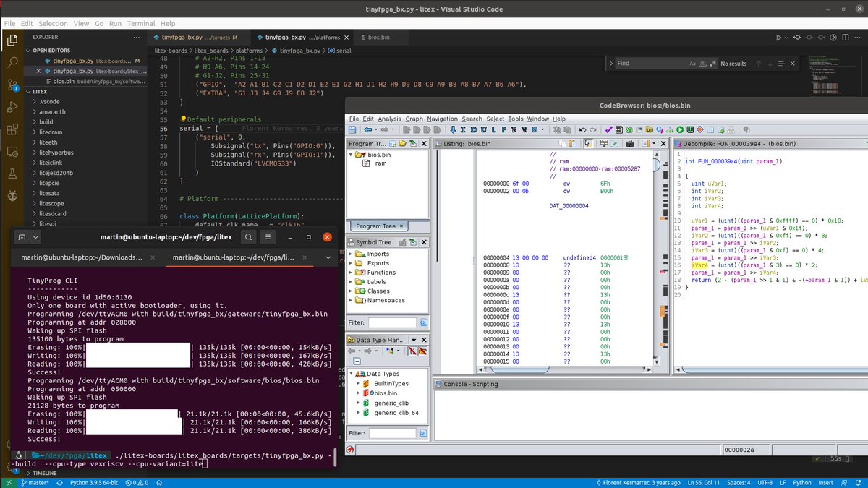Close Ghidra's Program Tree panel
Image resolution: width=868 pixels, height=488 pixels.
(x=424, y=144)
